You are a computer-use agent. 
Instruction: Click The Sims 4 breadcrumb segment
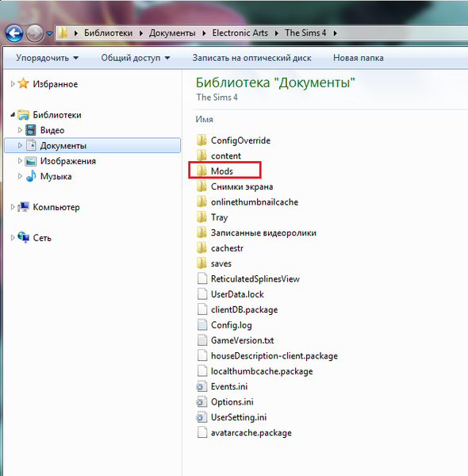[305, 33]
